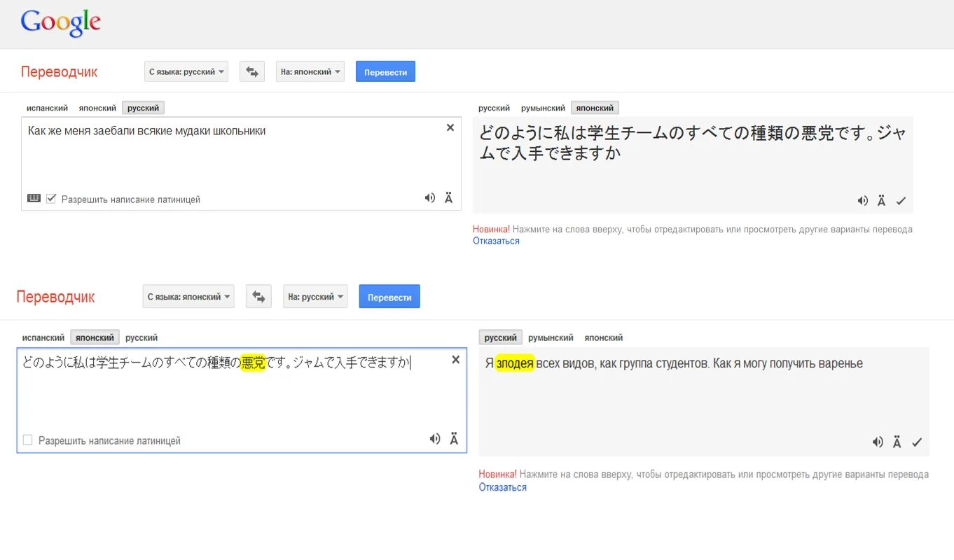
Task: Open 'С языка: японский' dropdown
Action: click(x=188, y=297)
